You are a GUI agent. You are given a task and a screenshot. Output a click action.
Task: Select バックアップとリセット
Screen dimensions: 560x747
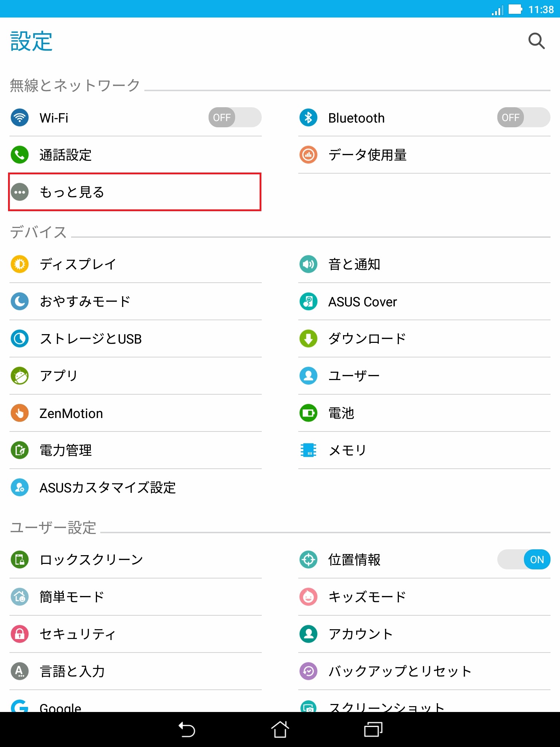(424, 671)
